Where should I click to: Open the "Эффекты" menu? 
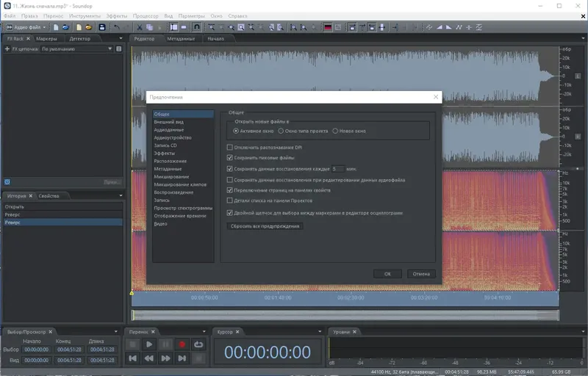tap(116, 15)
